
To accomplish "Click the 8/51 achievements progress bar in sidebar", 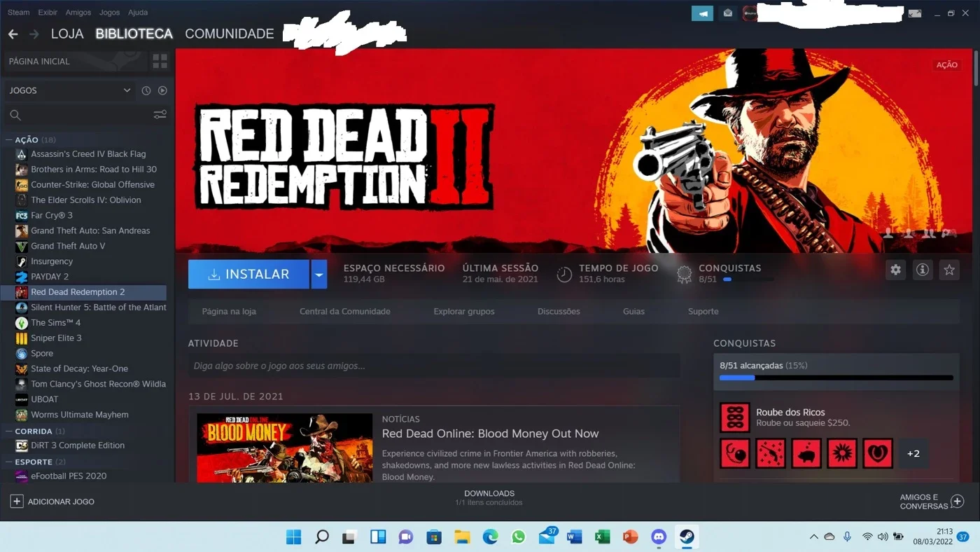I will 836,378.
